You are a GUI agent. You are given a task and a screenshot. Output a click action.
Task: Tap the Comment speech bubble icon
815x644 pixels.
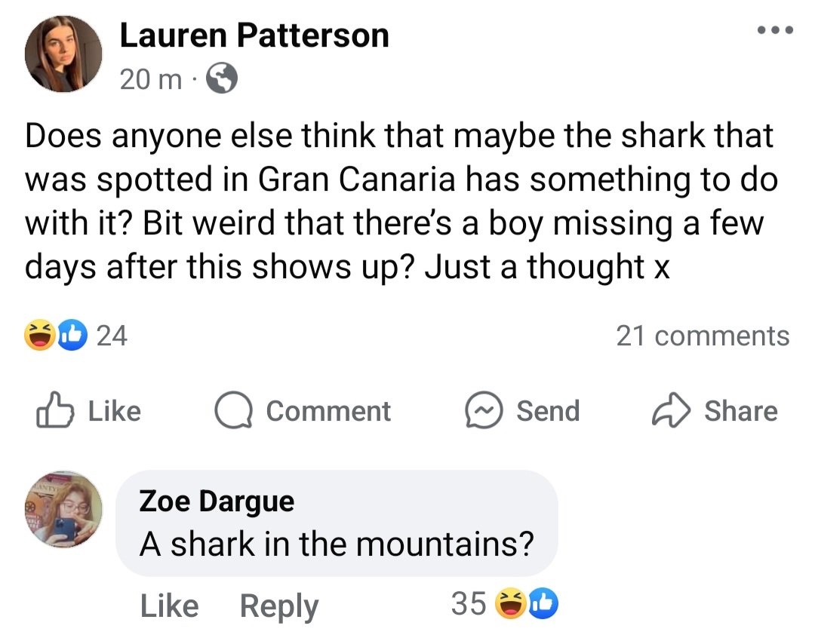[234, 411]
